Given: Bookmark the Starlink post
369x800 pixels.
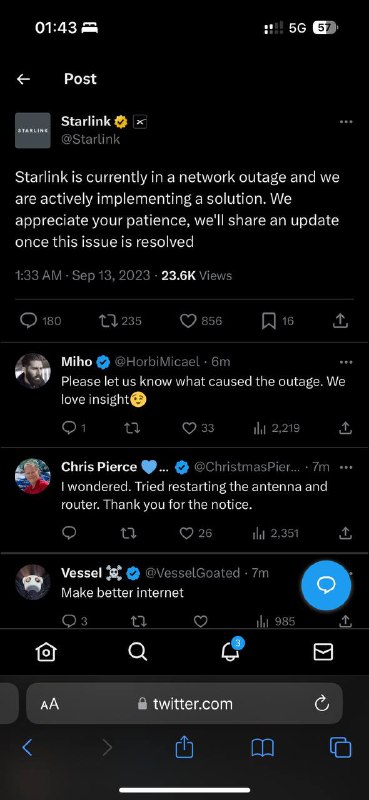Looking at the screenshot, I should [x=268, y=320].
